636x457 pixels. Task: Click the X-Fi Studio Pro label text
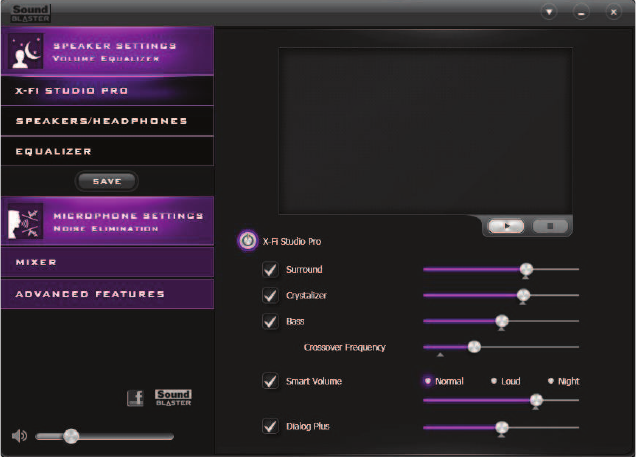(x=292, y=241)
